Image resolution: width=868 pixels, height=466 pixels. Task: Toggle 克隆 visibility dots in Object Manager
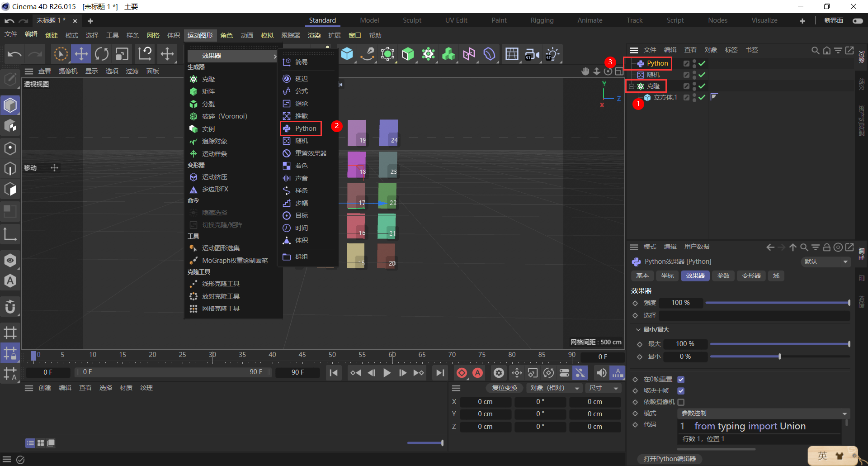694,86
